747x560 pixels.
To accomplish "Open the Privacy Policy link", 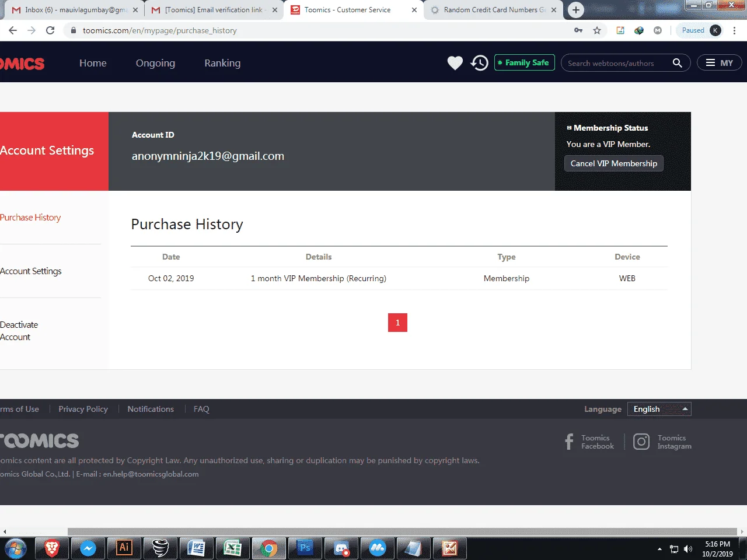I will click(x=83, y=409).
